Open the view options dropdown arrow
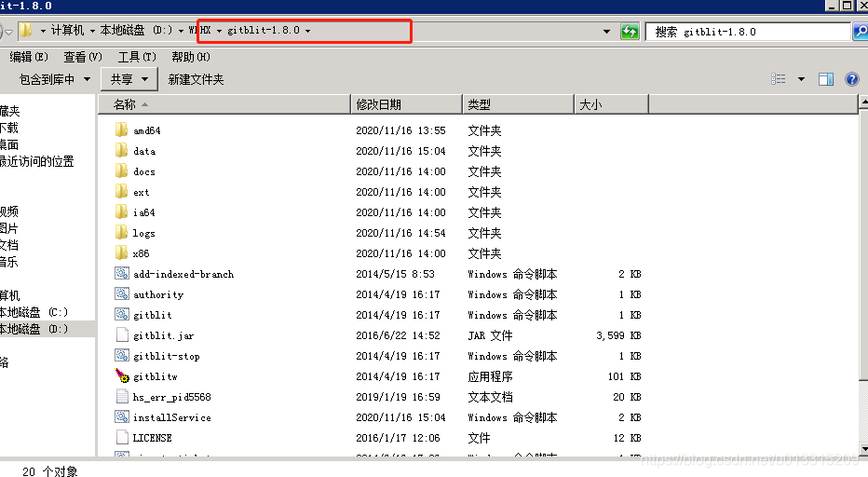The width and height of the screenshot is (868, 477). [x=801, y=79]
